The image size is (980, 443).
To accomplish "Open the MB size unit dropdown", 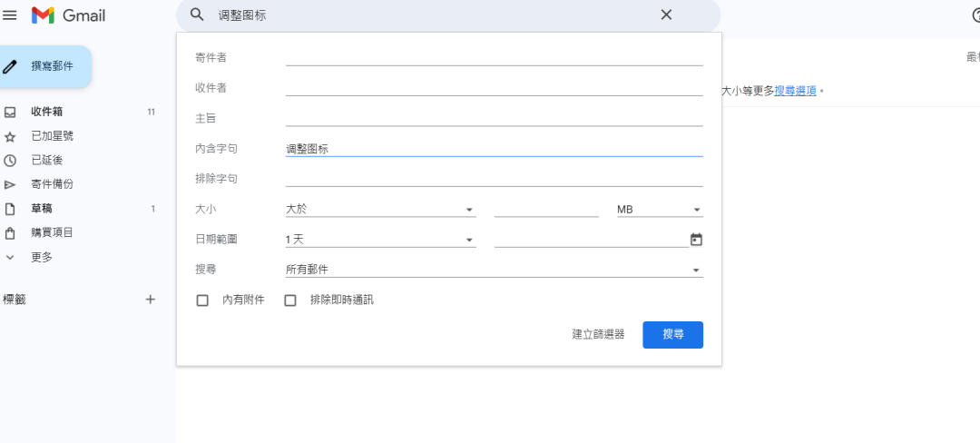I will point(660,210).
